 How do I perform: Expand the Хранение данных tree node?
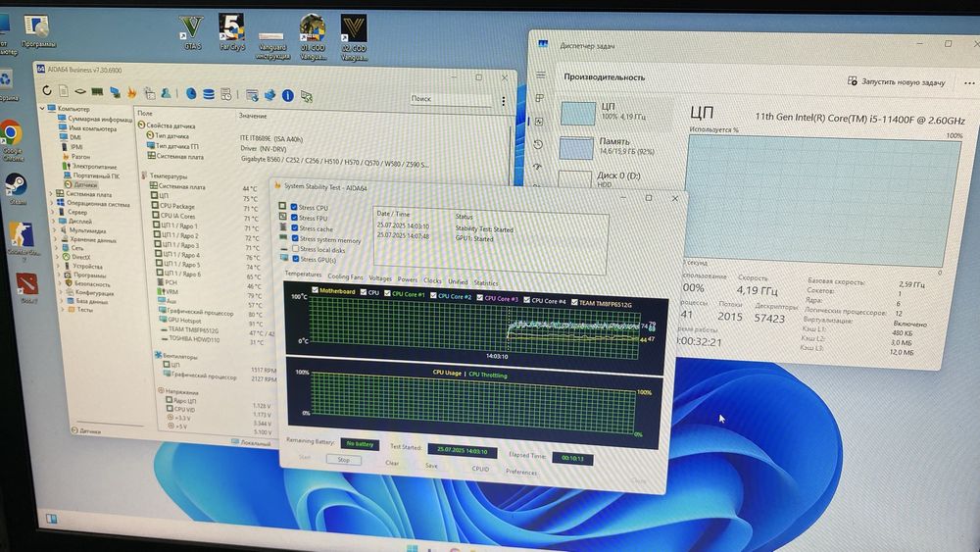pos(54,239)
